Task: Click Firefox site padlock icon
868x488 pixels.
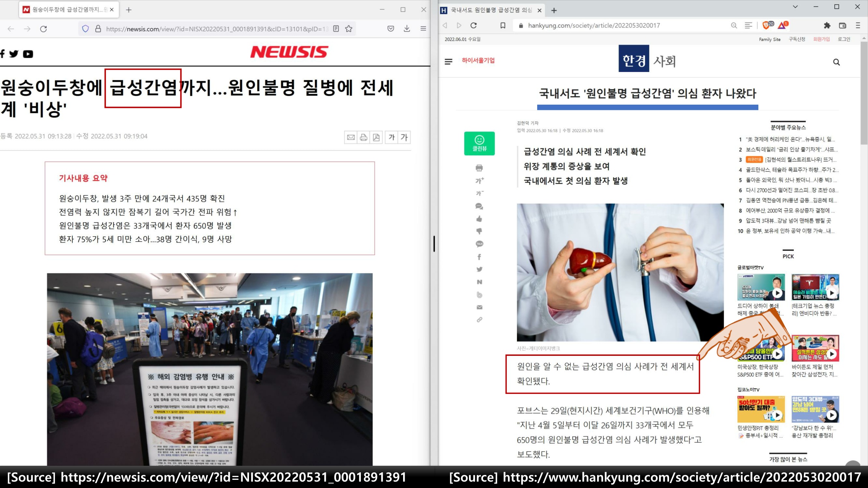Action: click(98, 29)
